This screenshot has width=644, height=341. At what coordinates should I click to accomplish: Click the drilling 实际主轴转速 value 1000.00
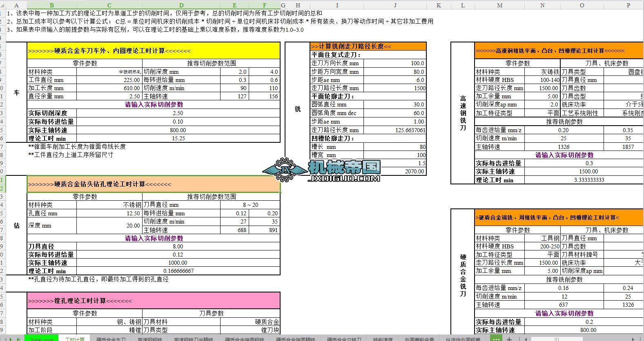[178, 263]
